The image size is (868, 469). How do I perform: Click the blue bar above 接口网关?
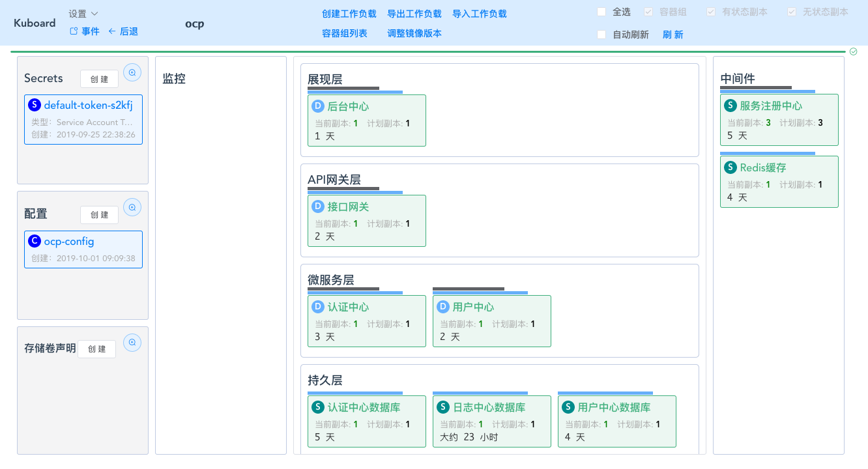tap(355, 193)
